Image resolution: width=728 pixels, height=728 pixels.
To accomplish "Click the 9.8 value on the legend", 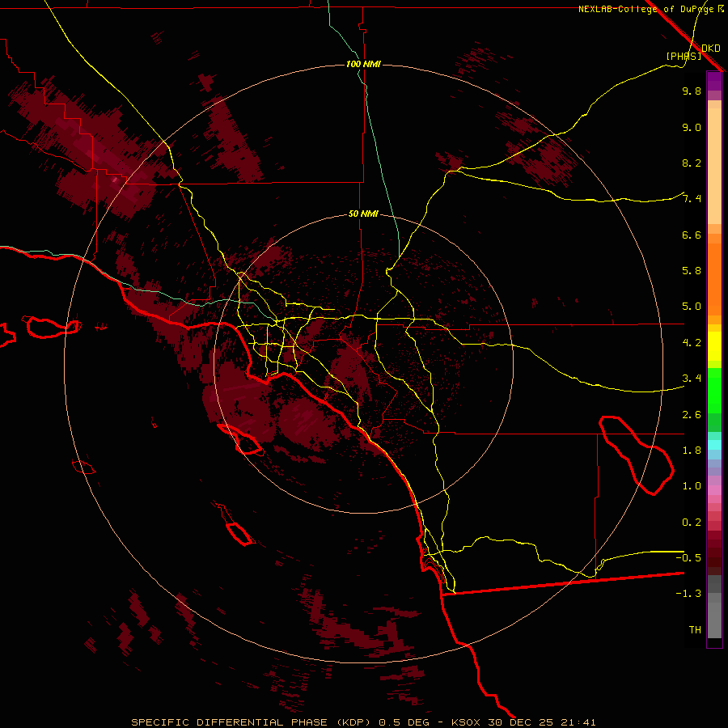I will pos(691,91).
